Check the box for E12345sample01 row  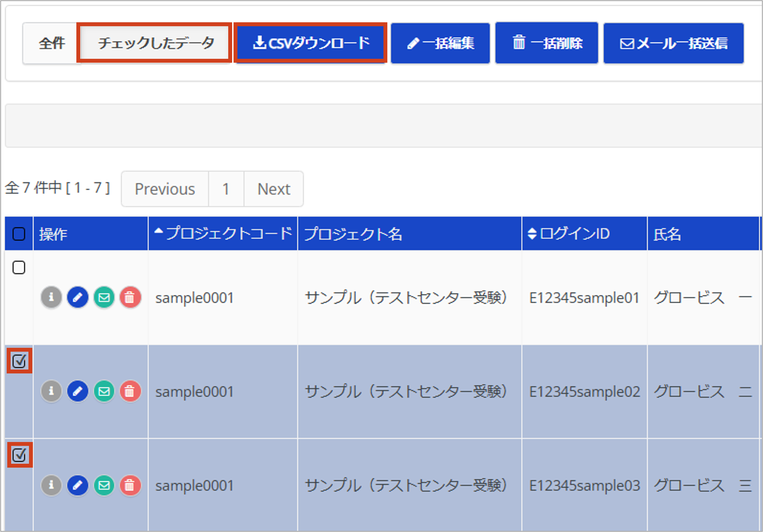tap(19, 268)
